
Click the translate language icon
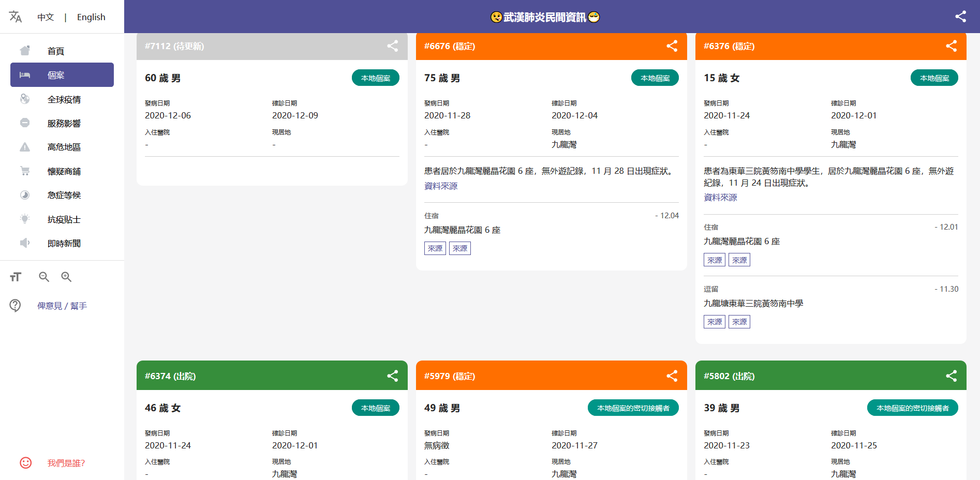[16, 17]
